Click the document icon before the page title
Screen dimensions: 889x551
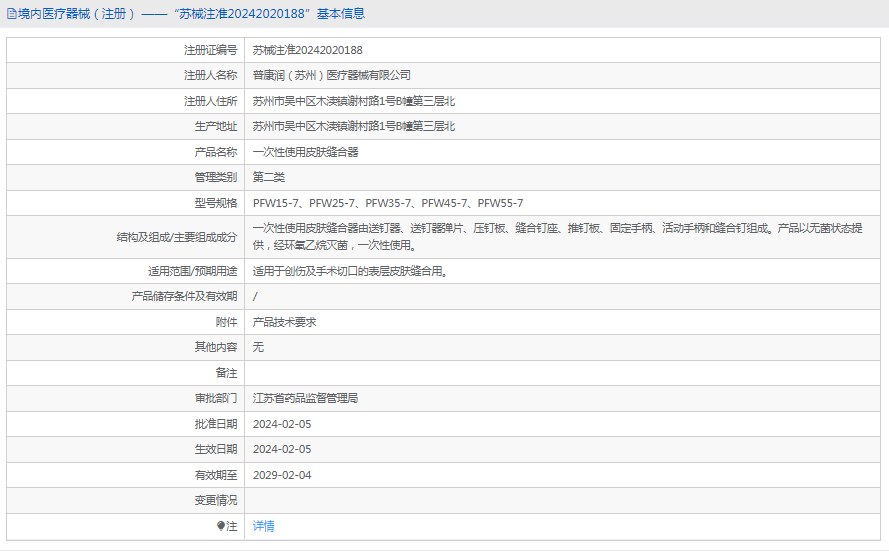point(11,14)
